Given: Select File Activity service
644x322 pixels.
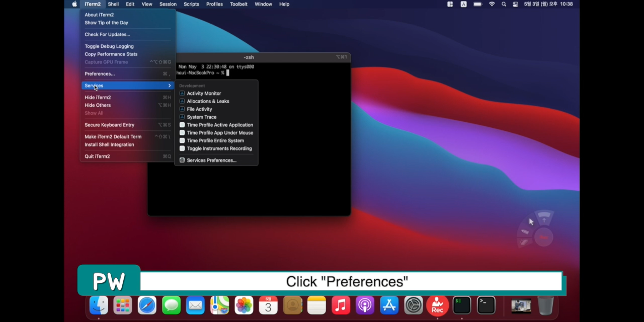Looking at the screenshot, I should coord(216,109).
